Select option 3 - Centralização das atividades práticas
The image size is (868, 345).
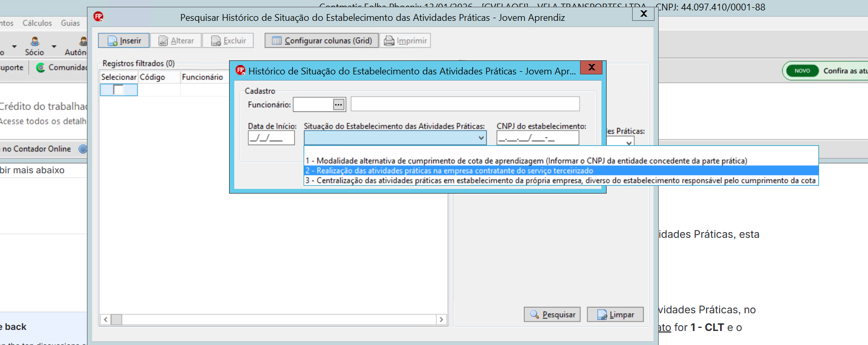point(561,181)
